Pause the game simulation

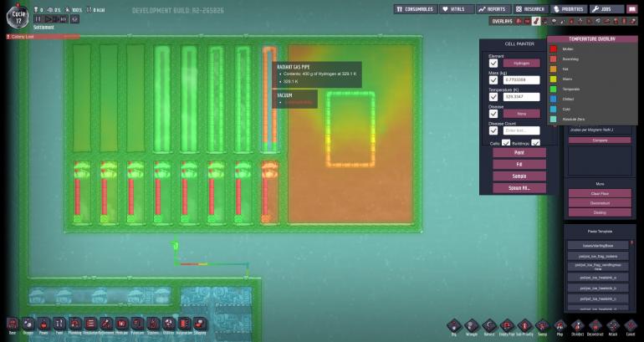tap(38, 18)
